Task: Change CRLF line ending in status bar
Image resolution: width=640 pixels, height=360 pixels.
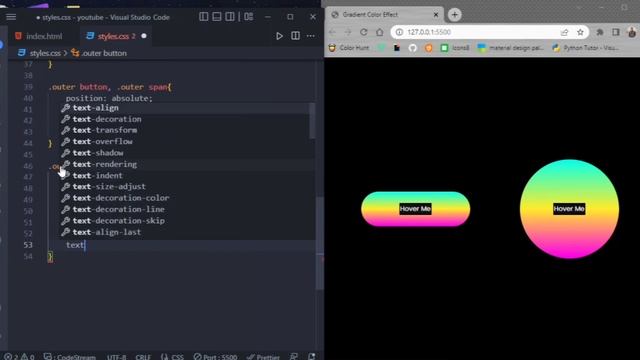Action: click(143, 357)
